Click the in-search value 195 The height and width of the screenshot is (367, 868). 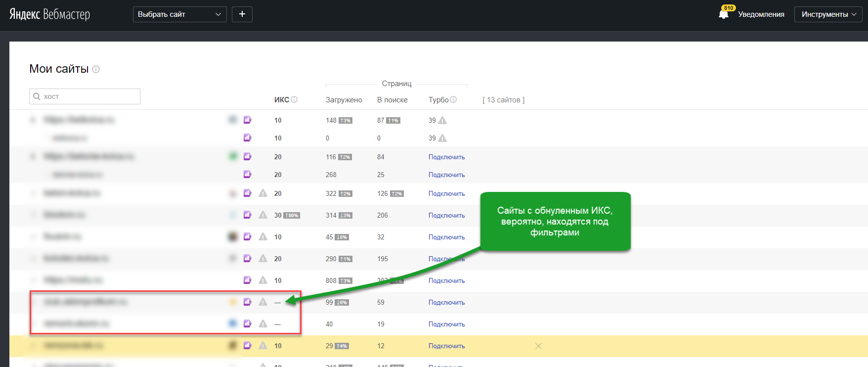click(x=383, y=259)
